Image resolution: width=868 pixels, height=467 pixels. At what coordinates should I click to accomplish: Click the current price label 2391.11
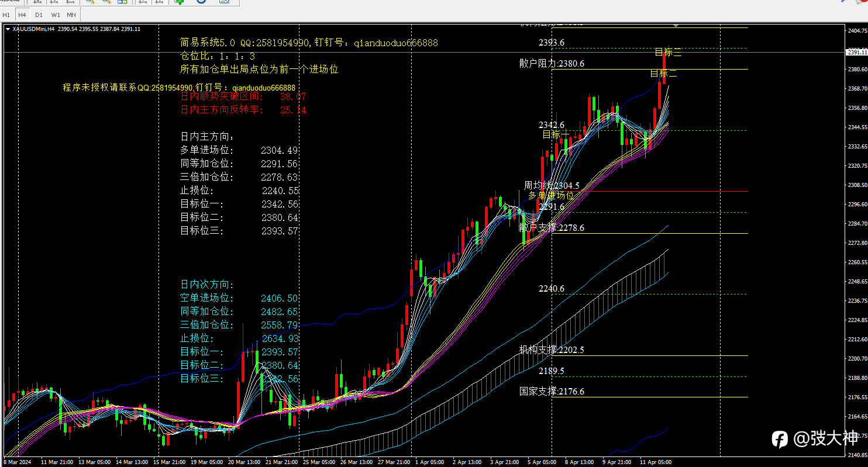click(x=857, y=52)
